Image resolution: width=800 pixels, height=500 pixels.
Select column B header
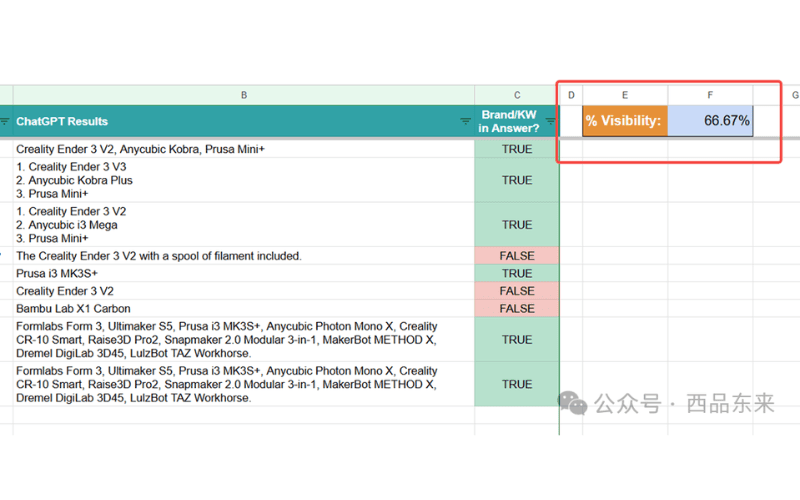244,95
